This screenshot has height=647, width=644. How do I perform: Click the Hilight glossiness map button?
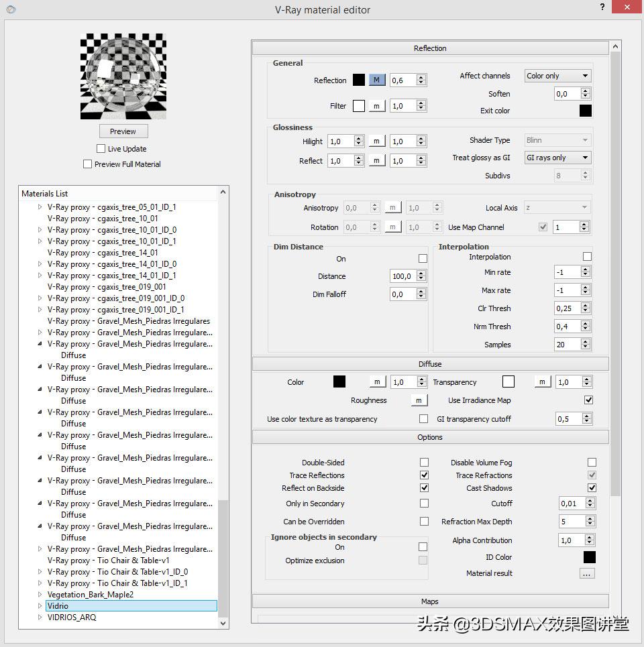click(376, 141)
